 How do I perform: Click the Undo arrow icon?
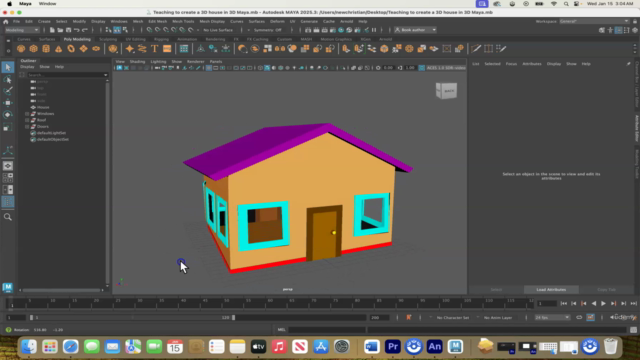click(x=76, y=30)
